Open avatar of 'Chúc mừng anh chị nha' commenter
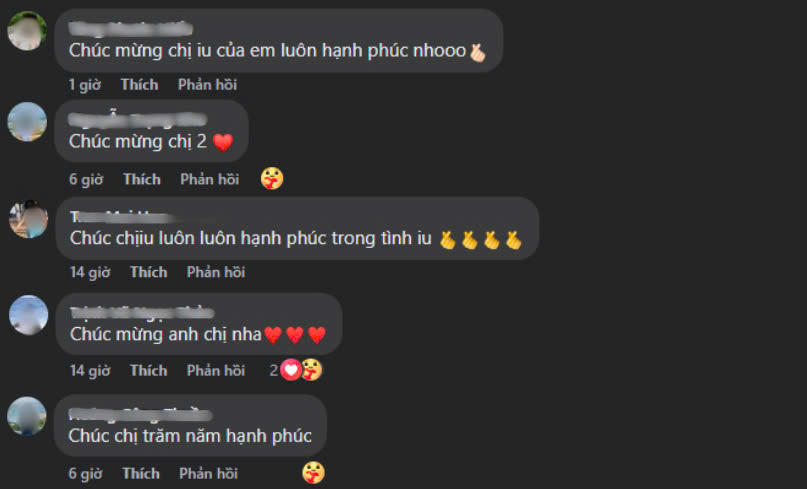This screenshot has height=489, width=807. [x=28, y=315]
